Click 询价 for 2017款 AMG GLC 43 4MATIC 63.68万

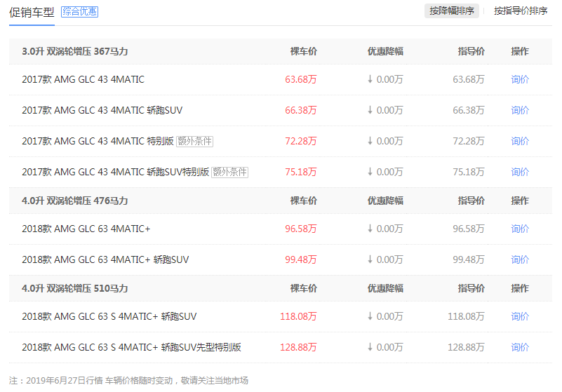[520, 79]
